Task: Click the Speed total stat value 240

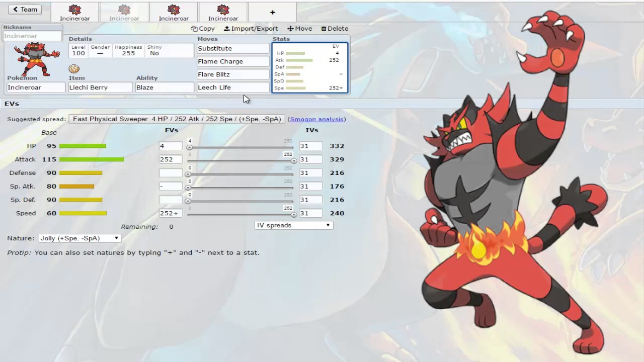Action: click(337, 213)
